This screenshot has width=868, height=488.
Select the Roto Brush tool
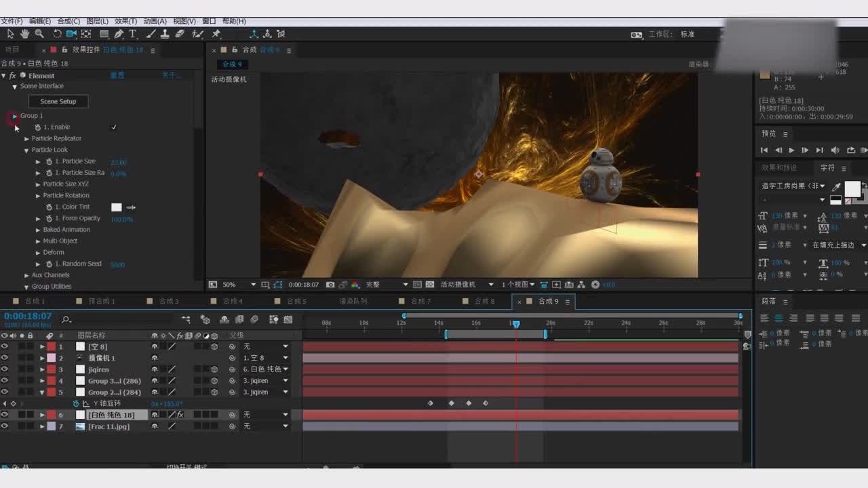click(197, 34)
